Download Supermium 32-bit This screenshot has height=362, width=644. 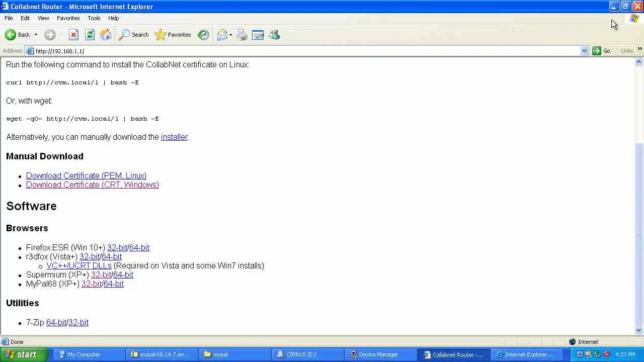[101, 275]
